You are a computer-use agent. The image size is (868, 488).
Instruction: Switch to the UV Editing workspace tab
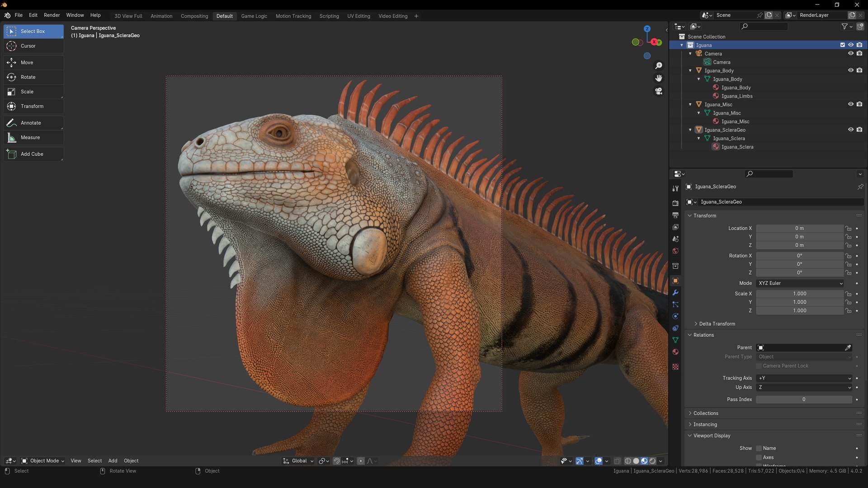point(359,16)
